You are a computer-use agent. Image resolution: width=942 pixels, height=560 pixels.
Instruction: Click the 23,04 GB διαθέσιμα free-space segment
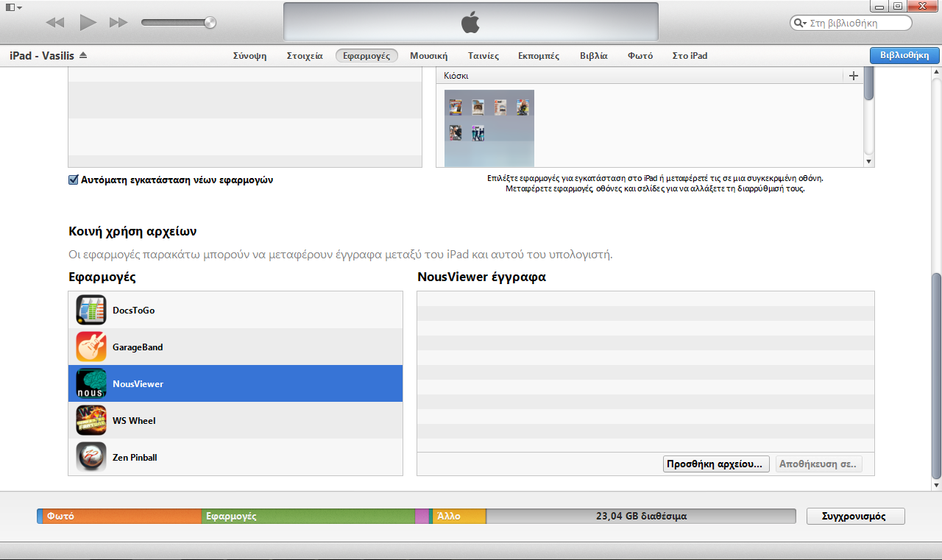click(x=641, y=516)
